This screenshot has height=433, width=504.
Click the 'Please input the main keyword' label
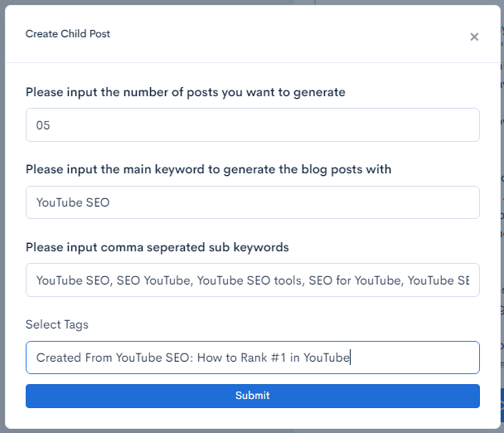point(208,169)
